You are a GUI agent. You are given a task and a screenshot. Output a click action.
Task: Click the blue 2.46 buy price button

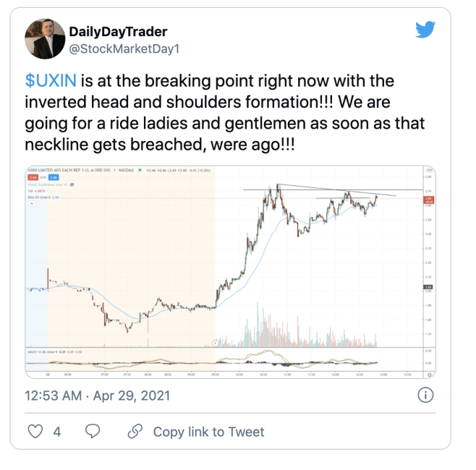[x=54, y=177]
